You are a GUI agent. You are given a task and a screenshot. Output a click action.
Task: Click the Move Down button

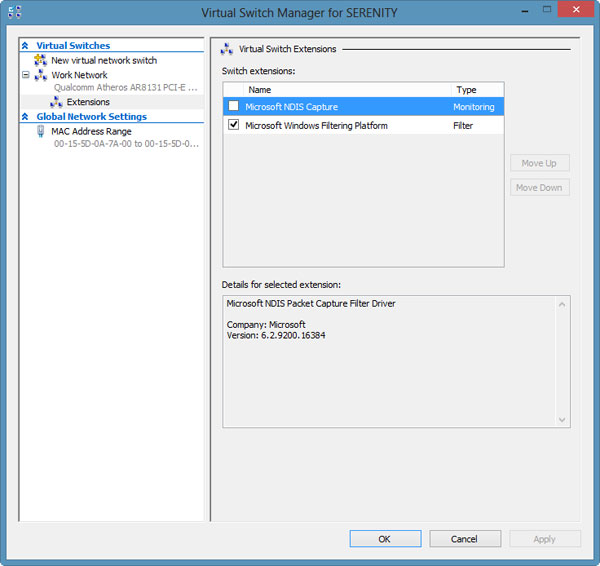click(539, 187)
